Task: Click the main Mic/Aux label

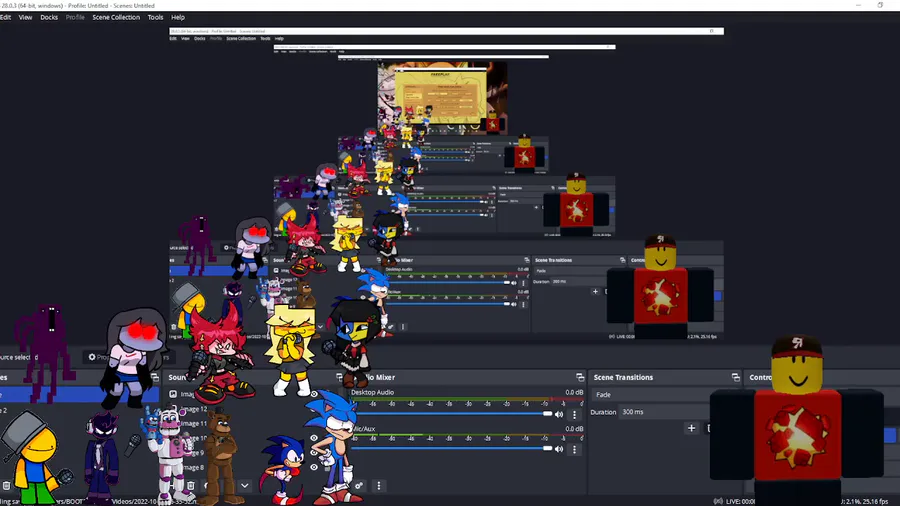Action: (x=364, y=429)
